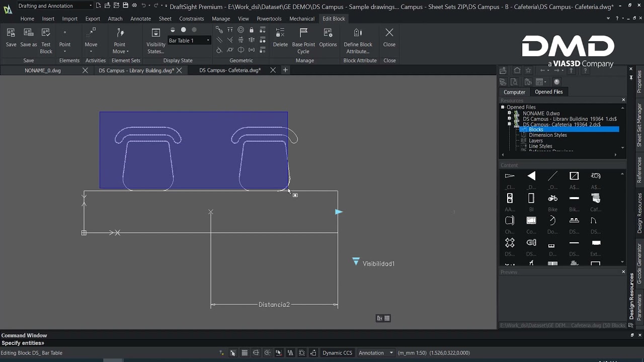Open the Point dropdown arrow
The width and height of the screenshot is (644, 362).
point(65,51)
